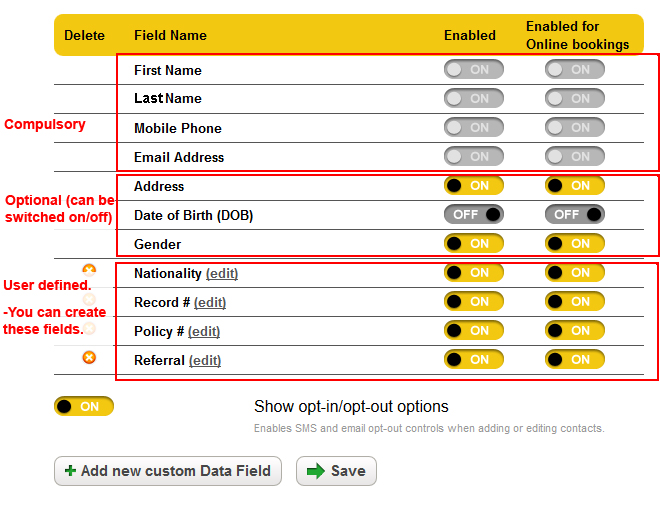The width and height of the screenshot is (660, 506).
Task: Edit the Referral field
Action: (x=205, y=361)
